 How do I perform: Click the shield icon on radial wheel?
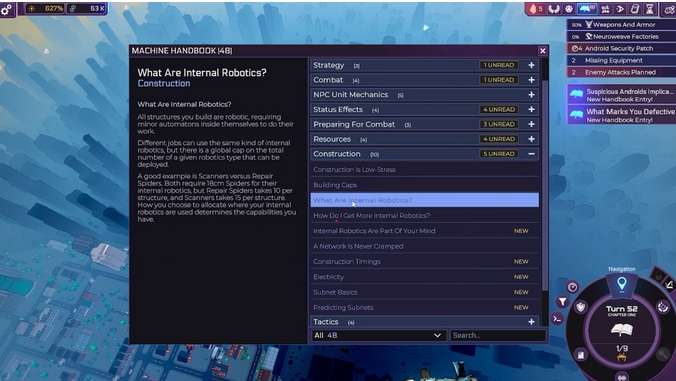click(581, 307)
